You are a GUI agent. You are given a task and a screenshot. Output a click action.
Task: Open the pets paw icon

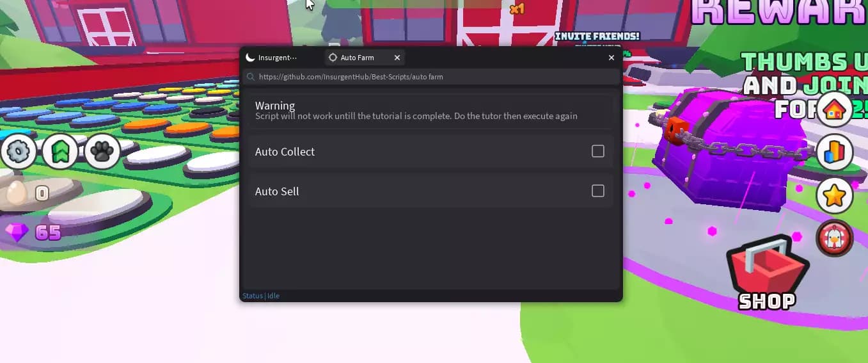[102, 152]
